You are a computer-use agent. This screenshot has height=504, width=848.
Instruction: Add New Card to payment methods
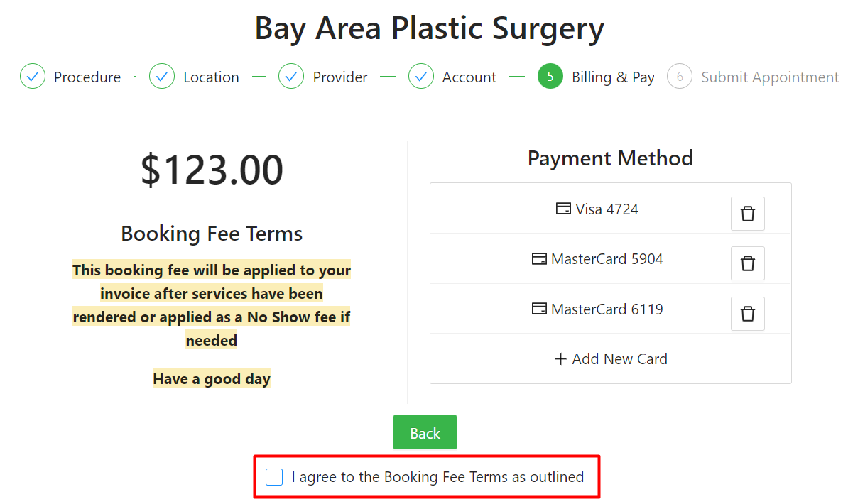pos(611,359)
